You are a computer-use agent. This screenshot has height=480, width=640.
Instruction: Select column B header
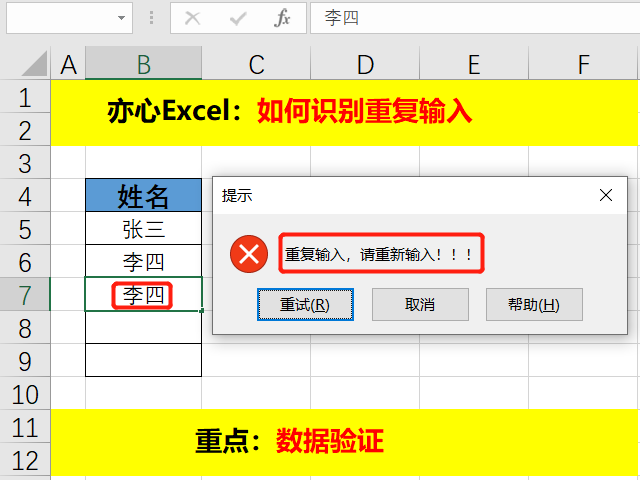click(x=144, y=63)
